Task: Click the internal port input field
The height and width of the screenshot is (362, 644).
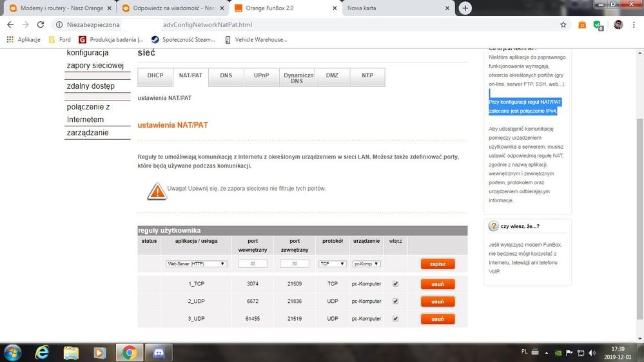Action: pyautogui.click(x=252, y=263)
